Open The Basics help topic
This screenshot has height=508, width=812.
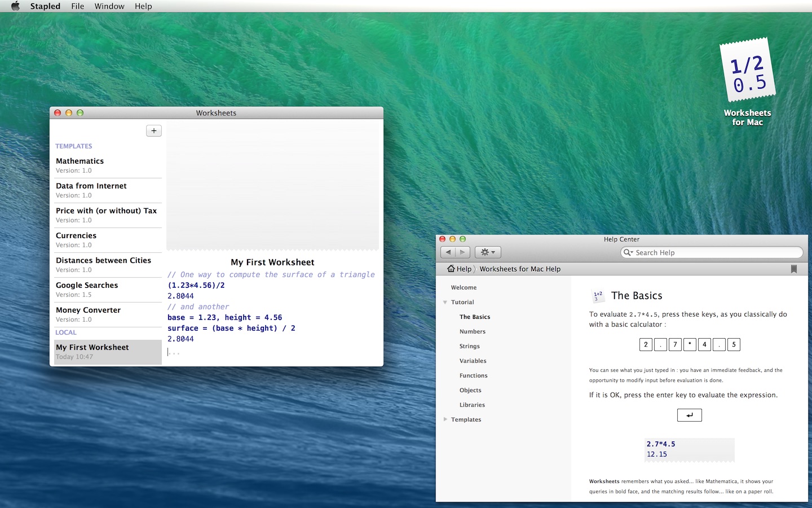[475, 317]
